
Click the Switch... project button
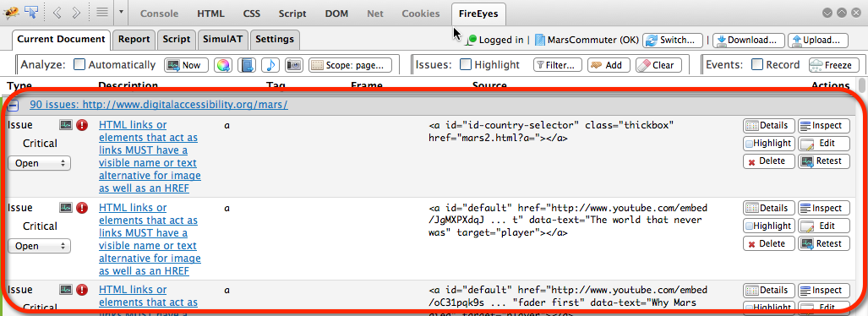(x=673, y=41)
